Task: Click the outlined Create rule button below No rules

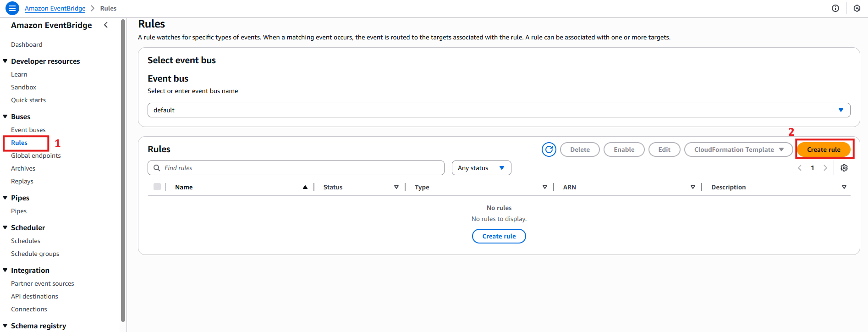Action: [499, 236]
